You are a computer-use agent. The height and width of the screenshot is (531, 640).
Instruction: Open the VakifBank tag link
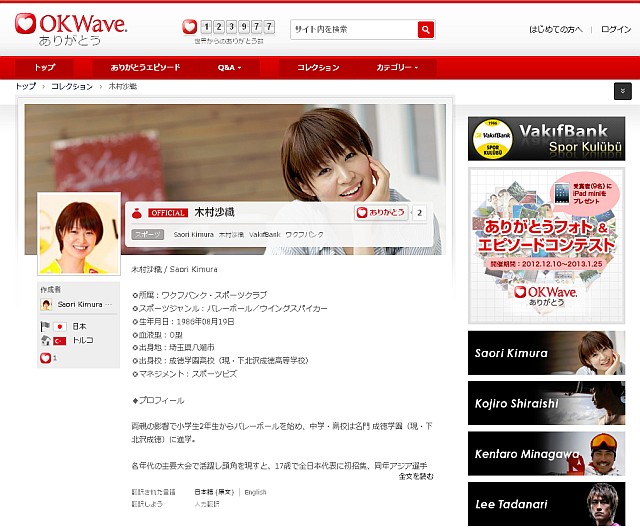tap(265, 235)
